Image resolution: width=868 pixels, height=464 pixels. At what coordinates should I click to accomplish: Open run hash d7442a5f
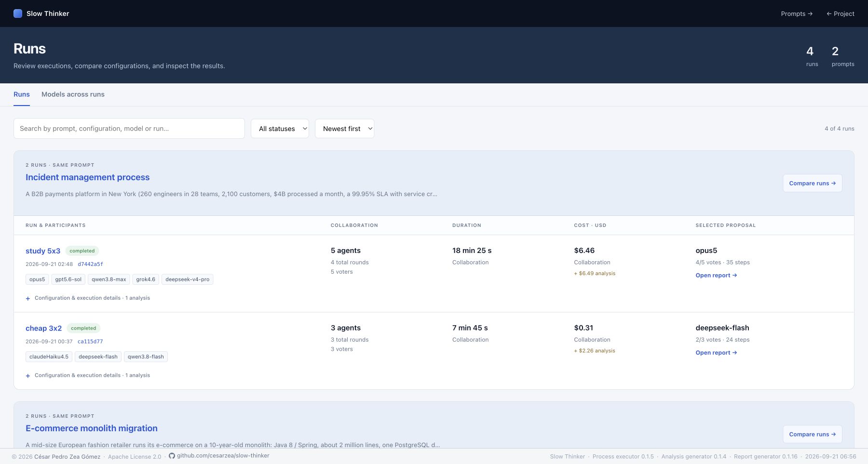[90, 264]
